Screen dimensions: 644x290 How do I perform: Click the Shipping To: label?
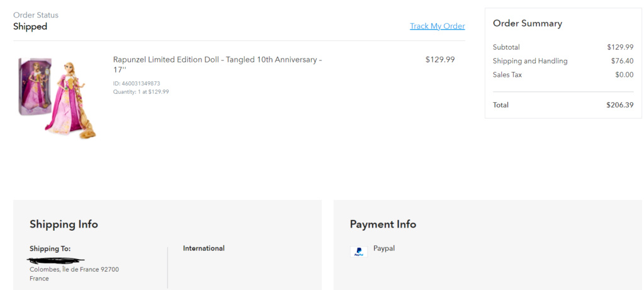[x=50, y=248]
